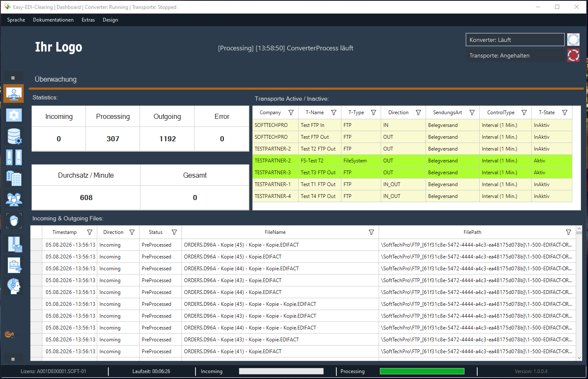
Task: Select the row selector of the first file row
Action: pos(36,245)
